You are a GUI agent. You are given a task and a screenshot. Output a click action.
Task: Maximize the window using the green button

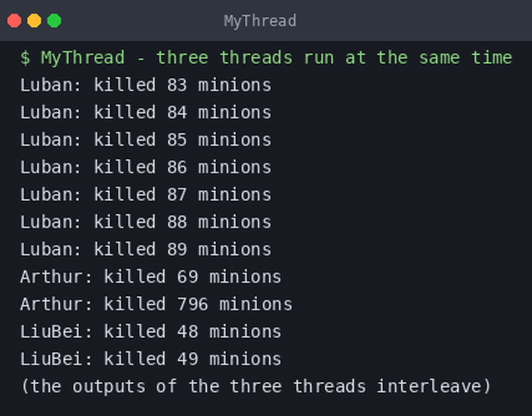coord(54,21)
